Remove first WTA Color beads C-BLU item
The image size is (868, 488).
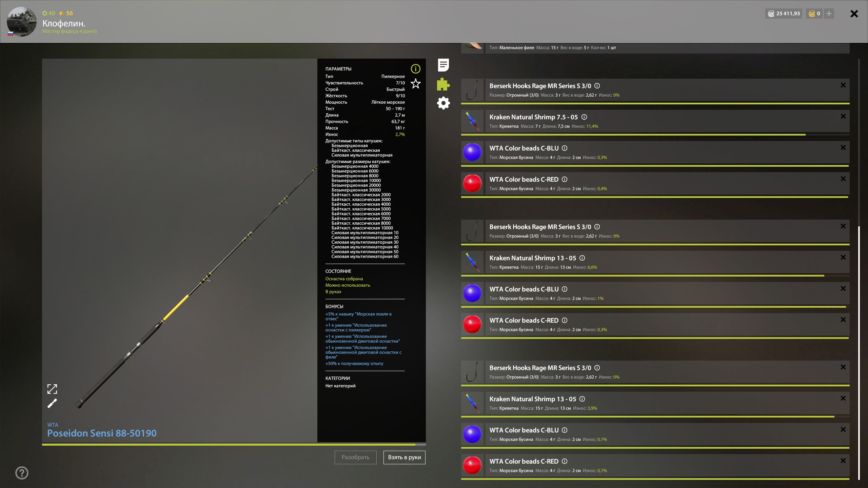point(843,147)
